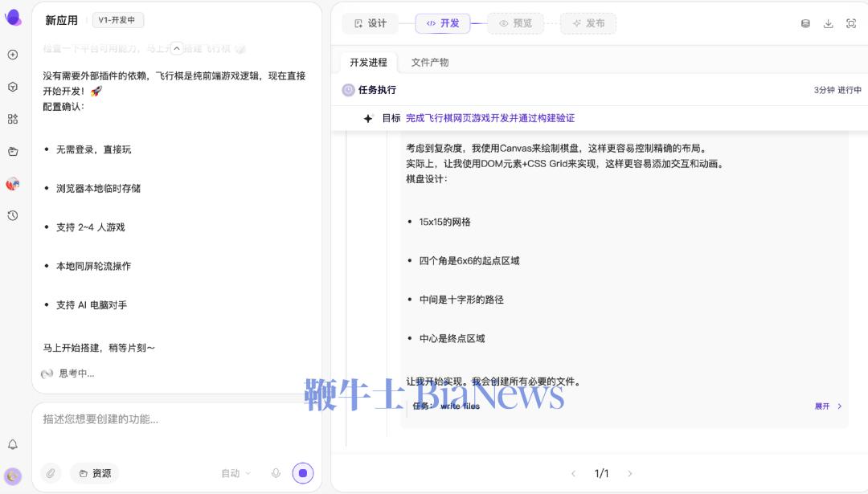Click the text 马上开始搭建，稍等片刻～

click(99, 348)
